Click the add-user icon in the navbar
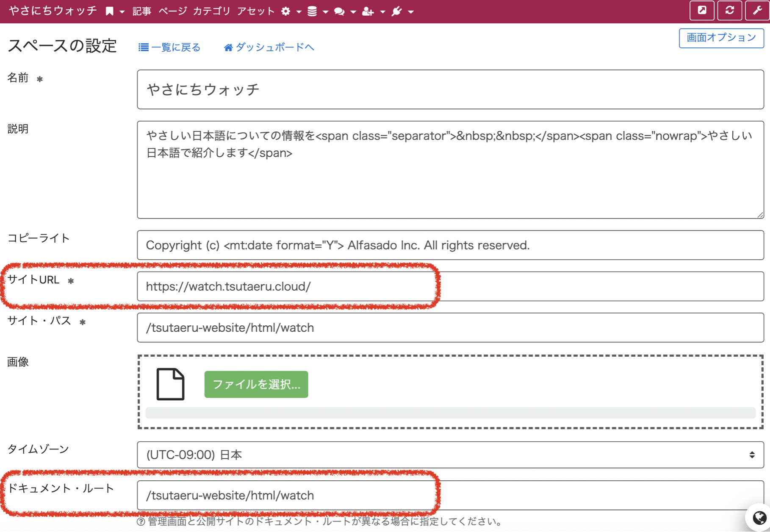The width and height of the screenshot is (770, 532). 368,11
